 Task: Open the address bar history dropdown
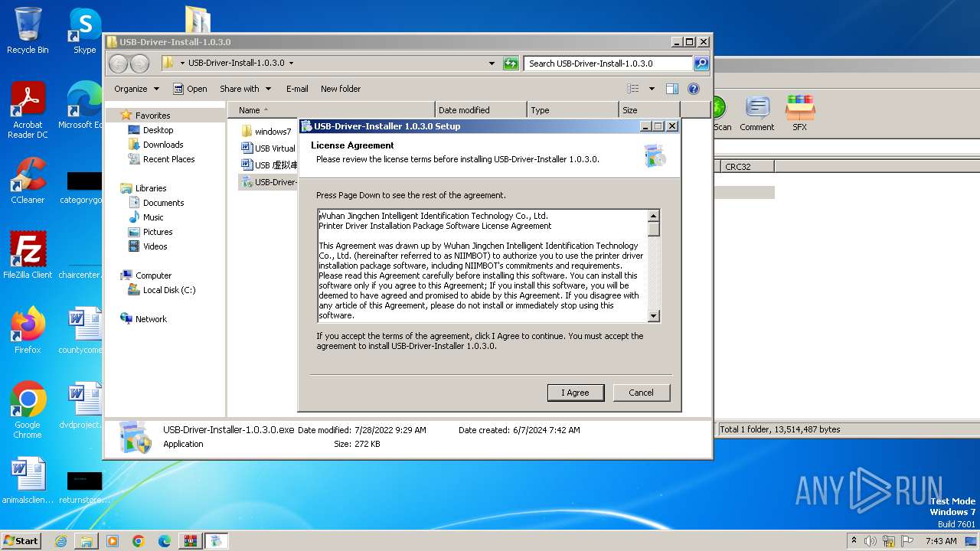[x=492, y=64]
